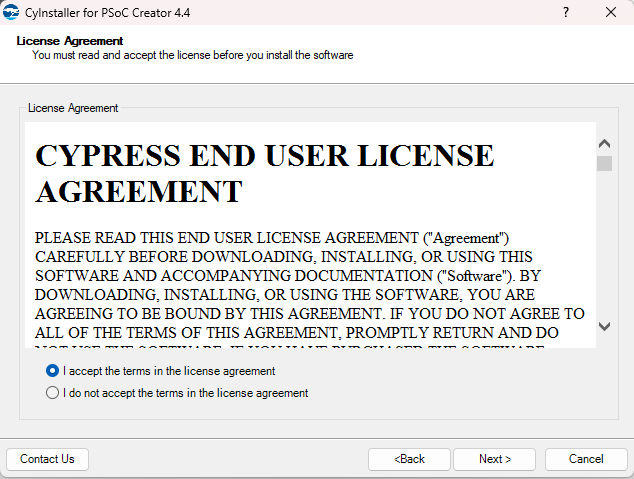The height and width of the screenshot is (479, 634).
Task: Click the license scrollbar up arrow
Action: 604,143
